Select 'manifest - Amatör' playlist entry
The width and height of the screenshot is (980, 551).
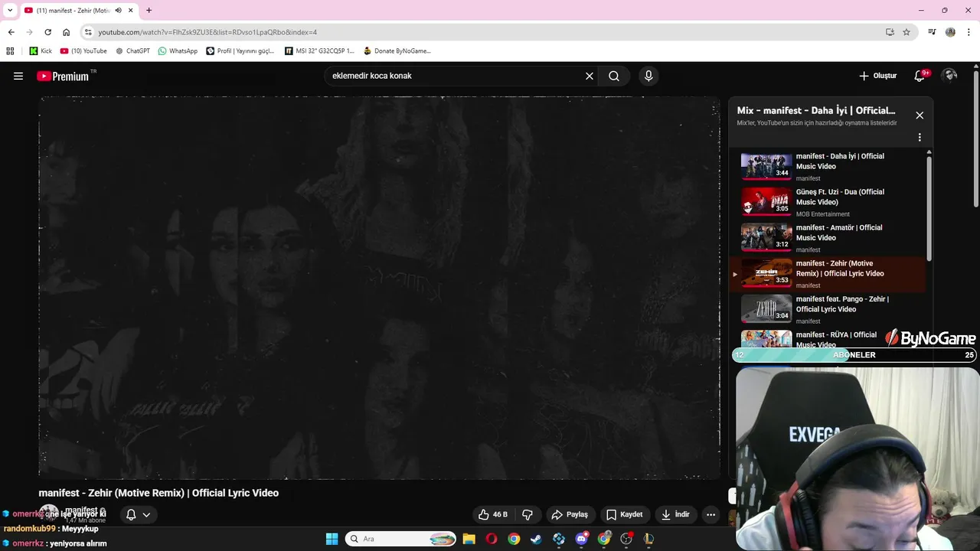click(x=830, y=237)
